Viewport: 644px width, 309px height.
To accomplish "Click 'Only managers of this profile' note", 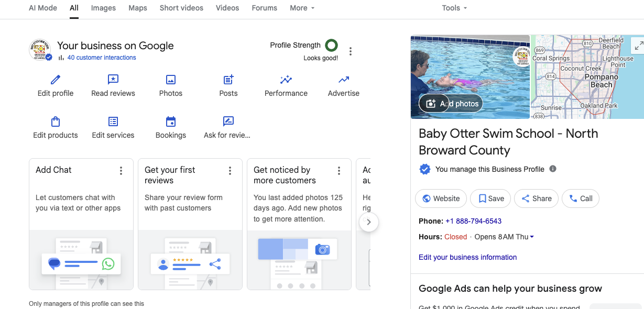I will (x=86, y=304).
